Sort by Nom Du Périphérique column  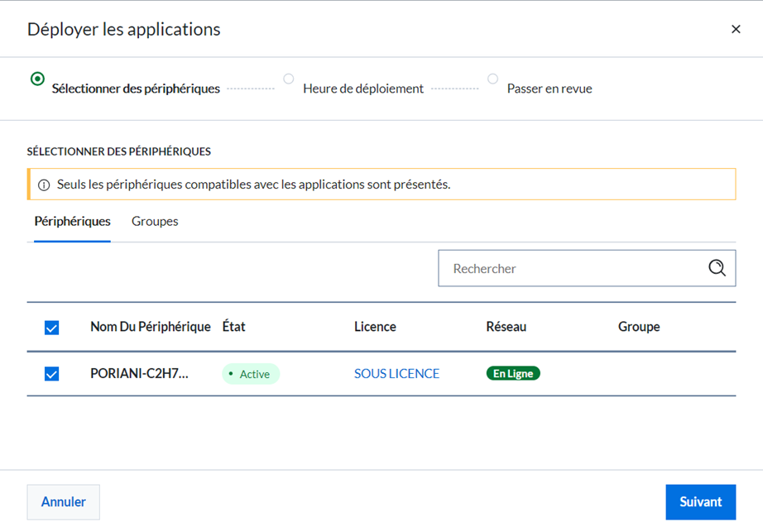point(151,327)
